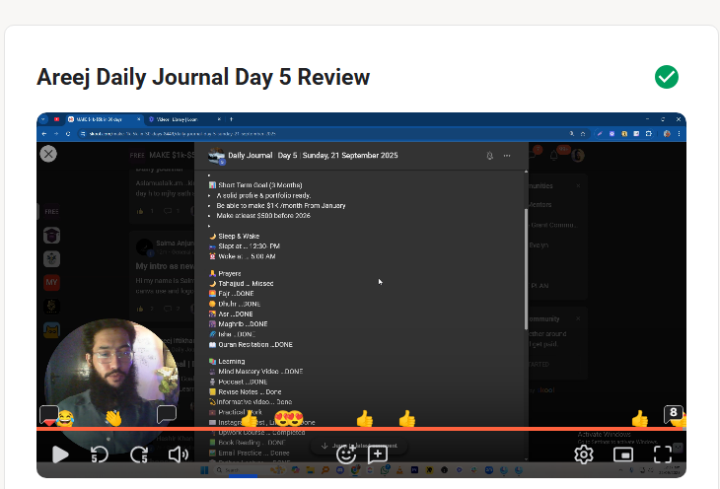Screen dimensions: 720x489
Task: Skip forward 5 seconds in the video
Action: pyautogui.click(x=139, y=455)
